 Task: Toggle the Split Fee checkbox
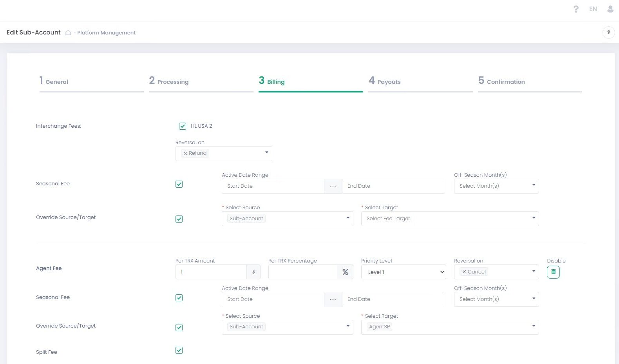[179, 350]
